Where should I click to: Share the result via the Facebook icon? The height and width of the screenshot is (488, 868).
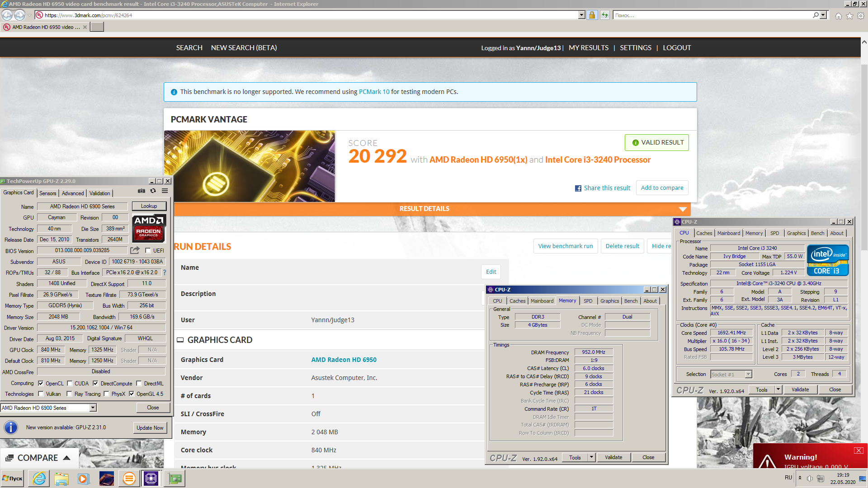(x=578, y=188)
